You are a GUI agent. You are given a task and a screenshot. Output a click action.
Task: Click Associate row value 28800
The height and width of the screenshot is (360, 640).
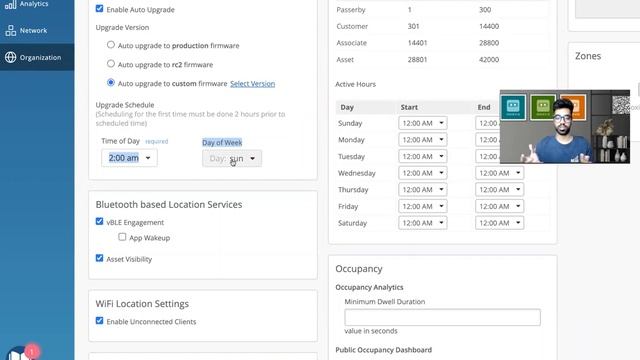click(x=489, y=43)
